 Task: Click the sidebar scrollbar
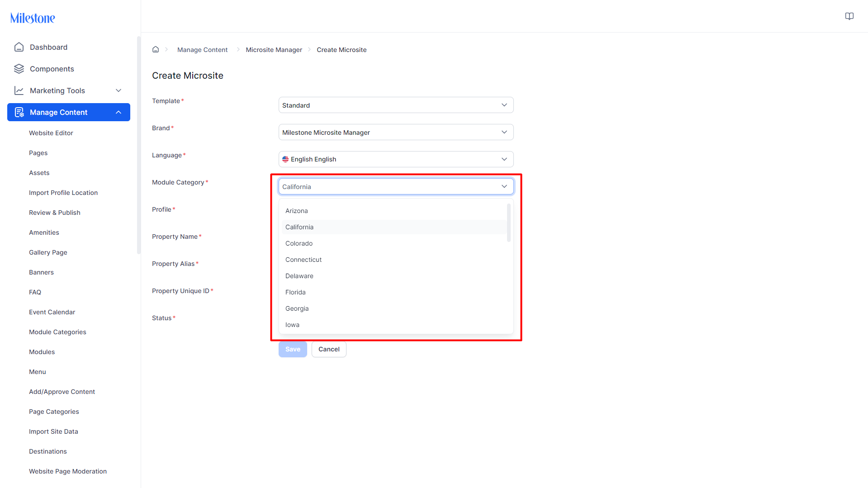(x=138, y=145)
